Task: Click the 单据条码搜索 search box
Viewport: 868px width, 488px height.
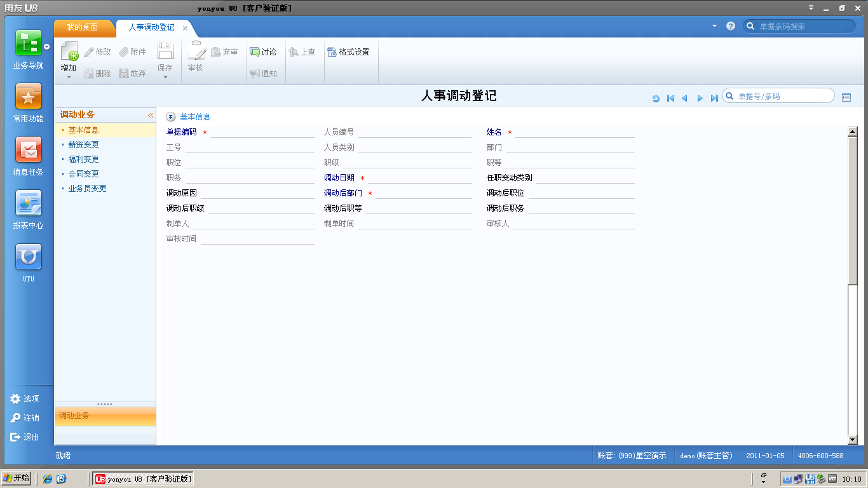Action: pyautogui.click(x=799, y=26)
